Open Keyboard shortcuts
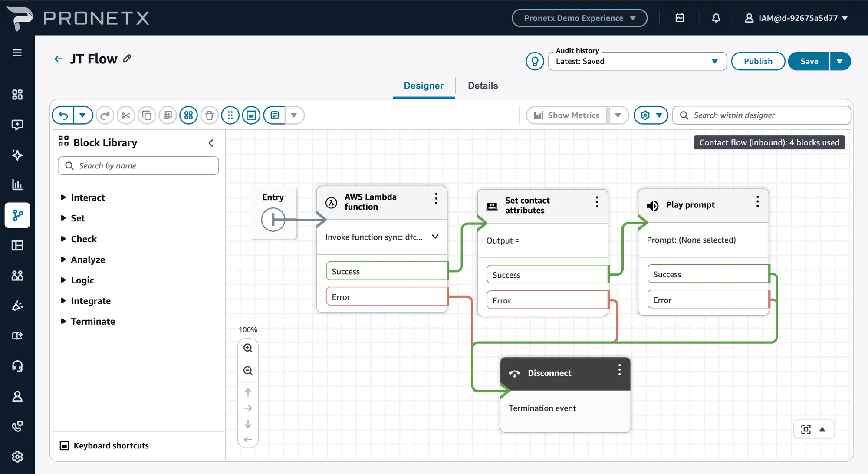The image size is (868, 474). (104, 446)
